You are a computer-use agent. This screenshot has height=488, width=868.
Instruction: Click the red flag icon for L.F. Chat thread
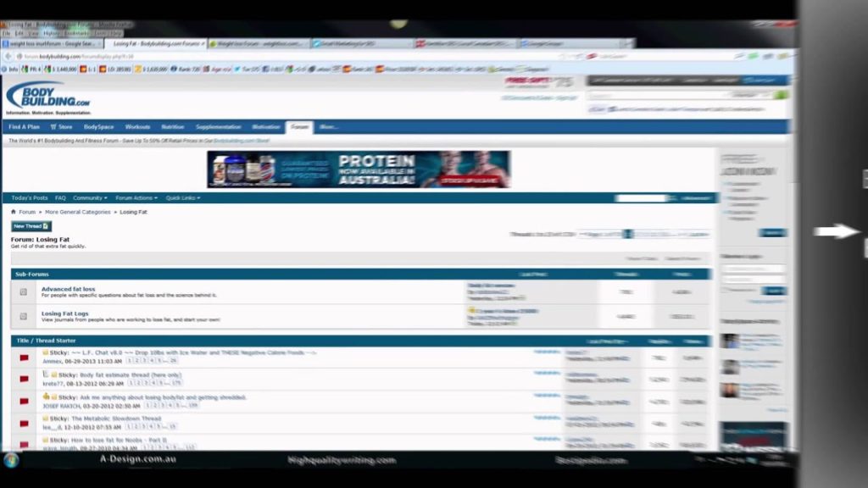(24, 358)
